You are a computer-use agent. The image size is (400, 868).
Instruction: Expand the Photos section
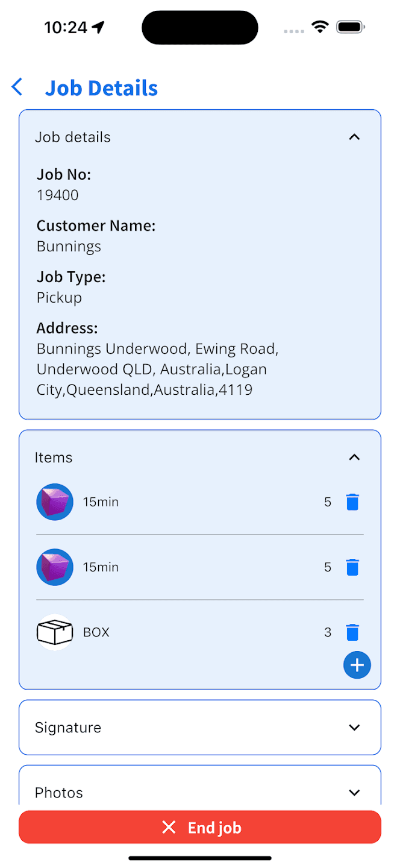click(354, 793)
